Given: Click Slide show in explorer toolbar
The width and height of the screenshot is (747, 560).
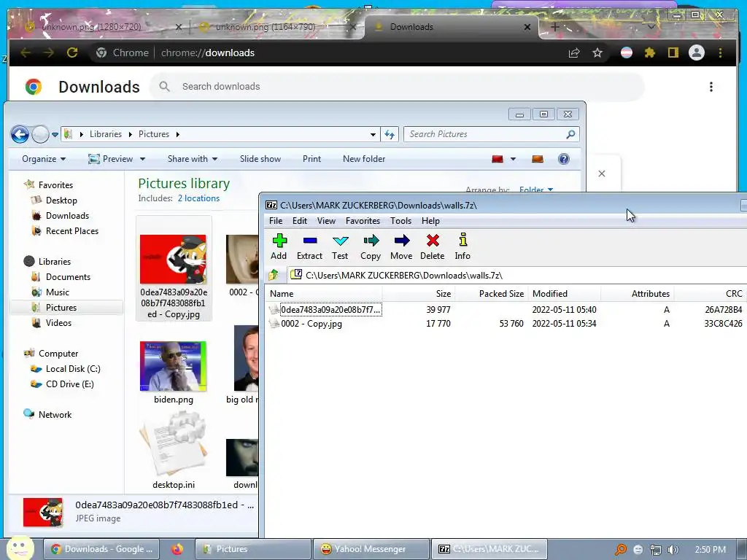Looking at the screenshot, I should pyautogui.click(x=260, y=159).
